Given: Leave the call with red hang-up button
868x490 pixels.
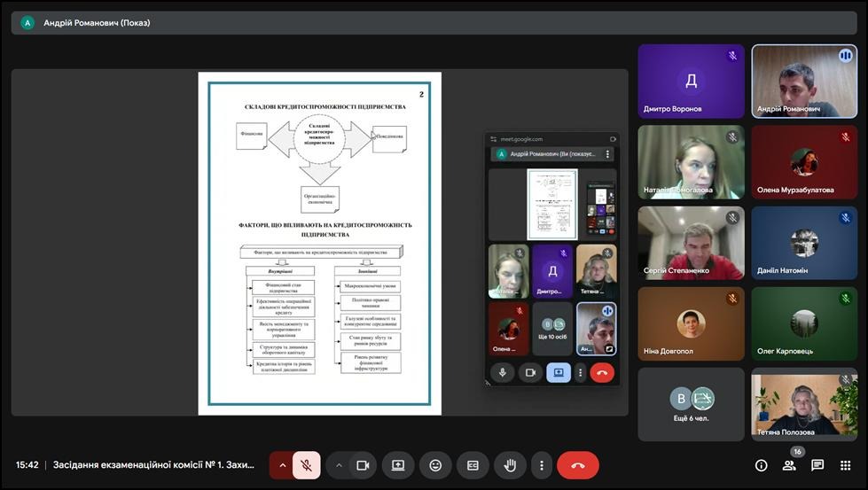Looking at the screenshot, I should click(x=578, y=465).
